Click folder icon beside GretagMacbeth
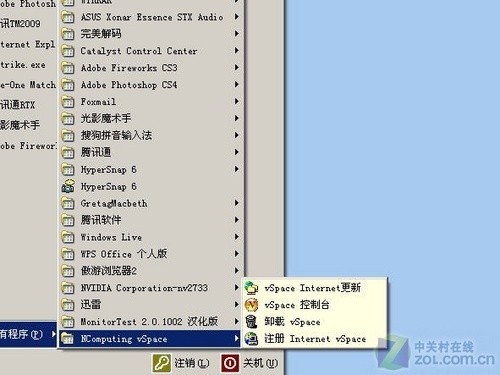 pyautogui.click(x=68, y=203)
